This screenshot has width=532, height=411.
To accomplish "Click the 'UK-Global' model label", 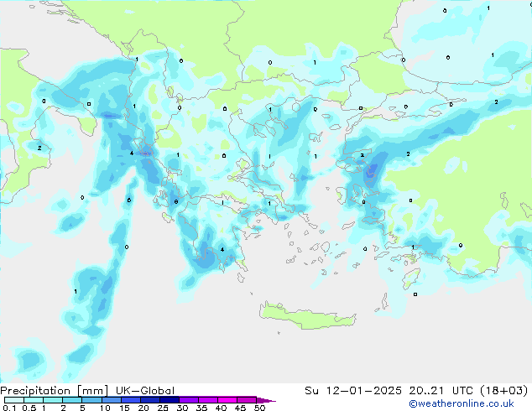I will (x=145, y=391).
